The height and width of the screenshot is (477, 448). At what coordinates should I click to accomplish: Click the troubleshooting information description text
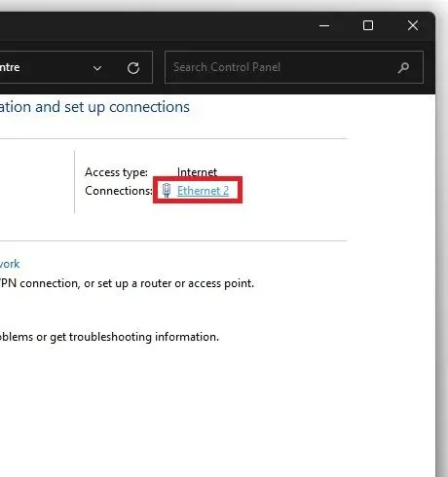[109, 337]
